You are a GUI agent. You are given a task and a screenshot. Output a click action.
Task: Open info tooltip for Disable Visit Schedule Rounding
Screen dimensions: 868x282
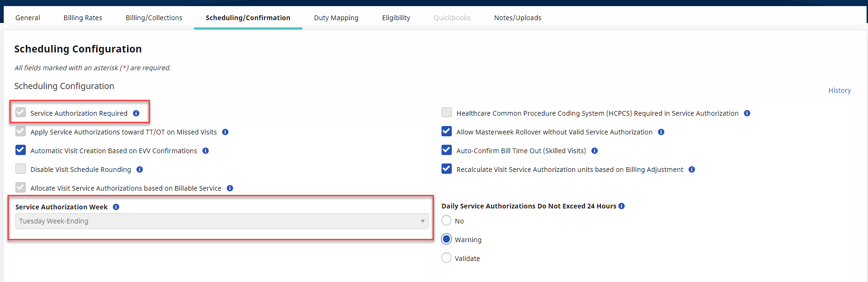pos(140,170)
